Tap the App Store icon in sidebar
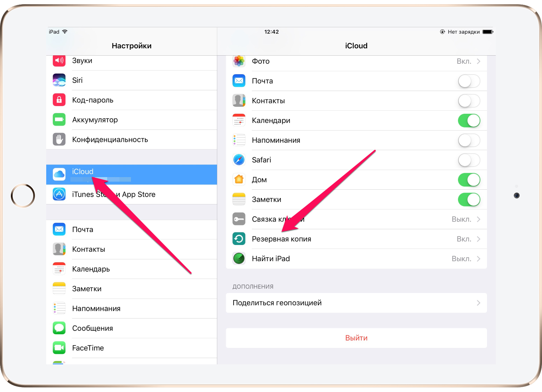 (59, 194)
